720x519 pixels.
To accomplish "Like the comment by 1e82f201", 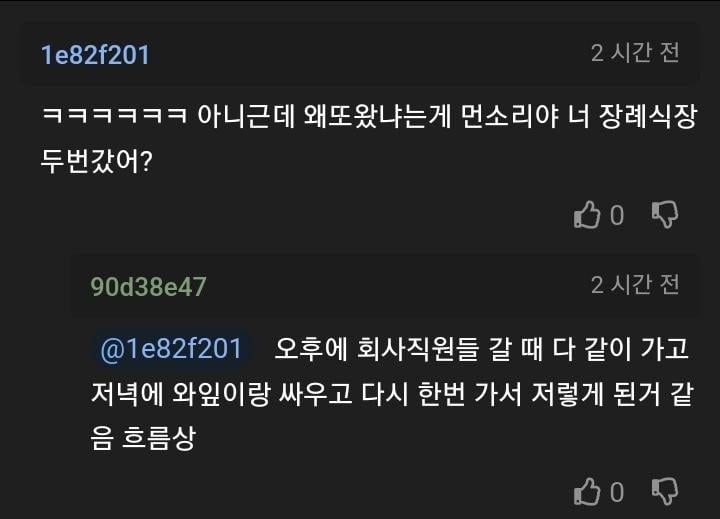I will 586,215.
